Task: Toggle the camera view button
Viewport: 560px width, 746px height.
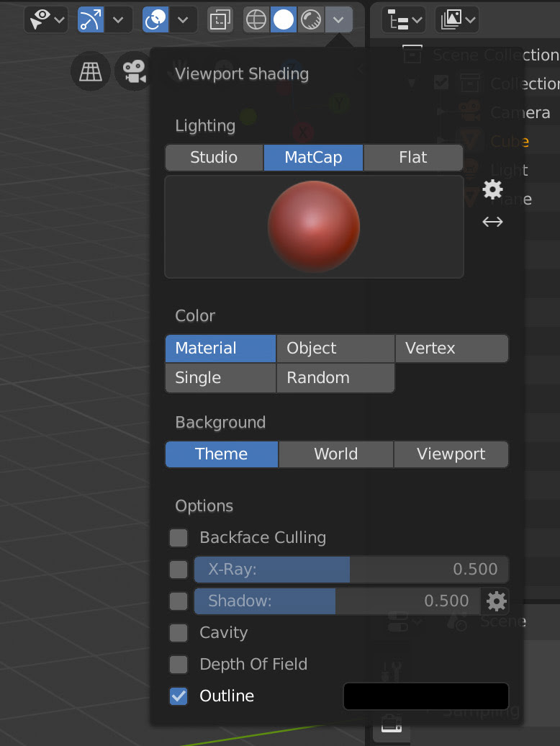Action: point(134,71)
